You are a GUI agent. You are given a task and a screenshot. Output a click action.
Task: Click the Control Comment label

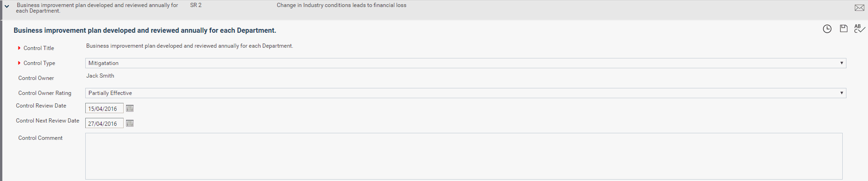tap(40, 138)
